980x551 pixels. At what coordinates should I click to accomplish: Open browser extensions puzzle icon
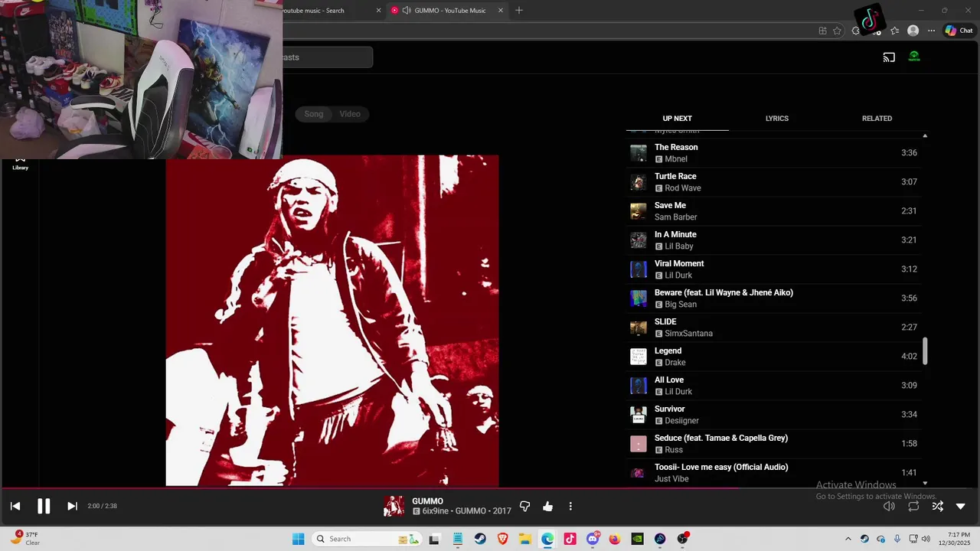point(856,31)
